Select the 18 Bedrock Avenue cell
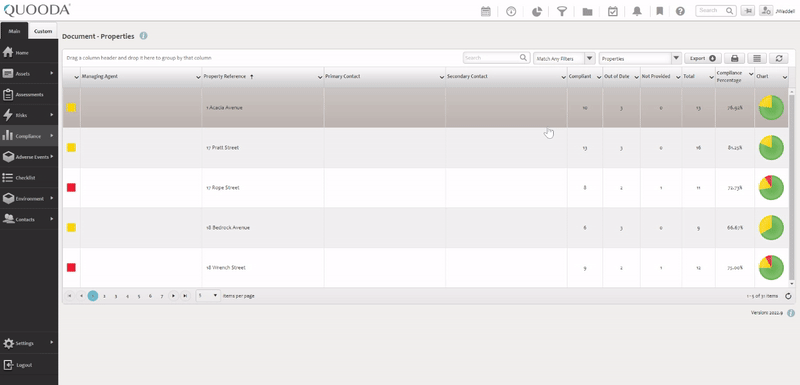 [263, 227]
